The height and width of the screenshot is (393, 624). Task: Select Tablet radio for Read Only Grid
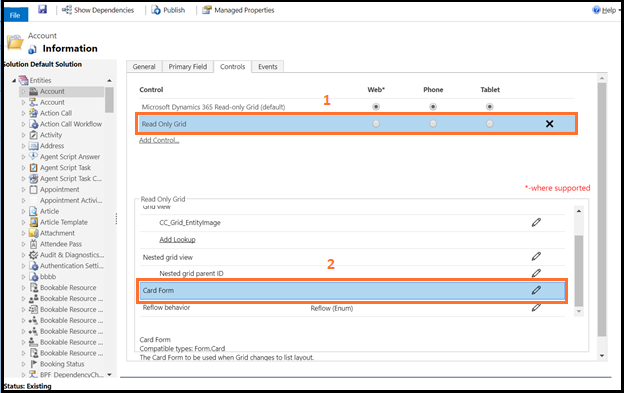click(490, 124)
